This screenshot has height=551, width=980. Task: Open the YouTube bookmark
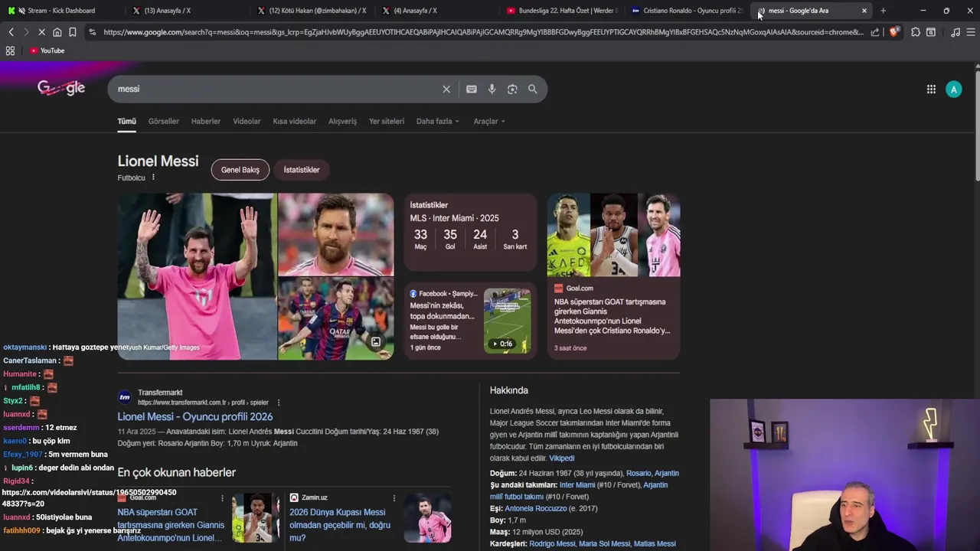(x=47, y=51)
